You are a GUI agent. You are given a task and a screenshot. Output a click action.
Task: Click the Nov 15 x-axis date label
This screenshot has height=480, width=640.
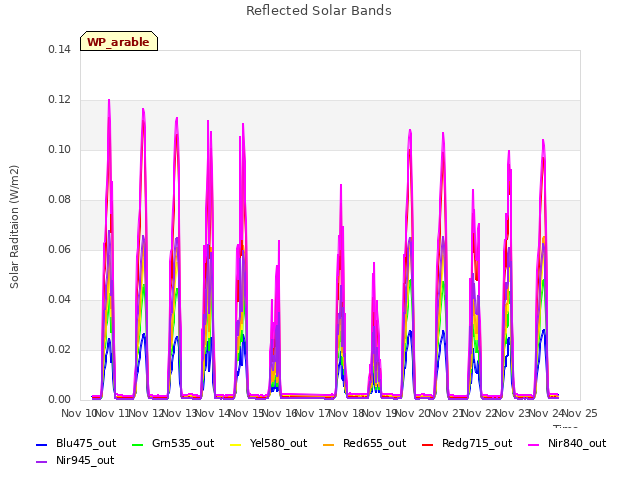[246, 413]
